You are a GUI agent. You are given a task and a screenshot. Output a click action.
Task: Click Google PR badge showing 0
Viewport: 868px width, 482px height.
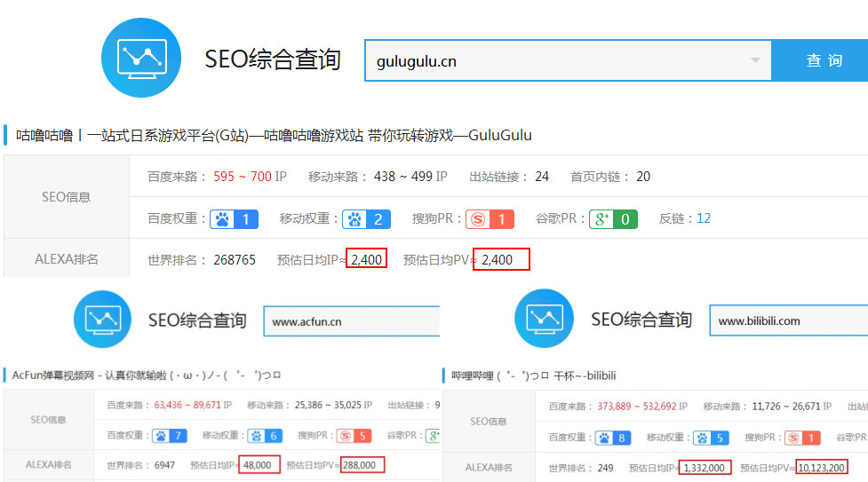pos(613,219)
